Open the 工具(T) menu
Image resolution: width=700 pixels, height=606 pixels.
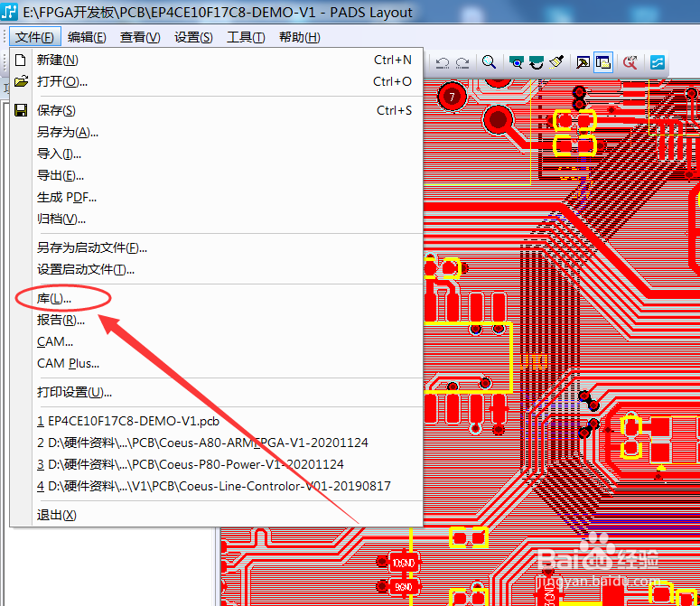click(246, 37)
